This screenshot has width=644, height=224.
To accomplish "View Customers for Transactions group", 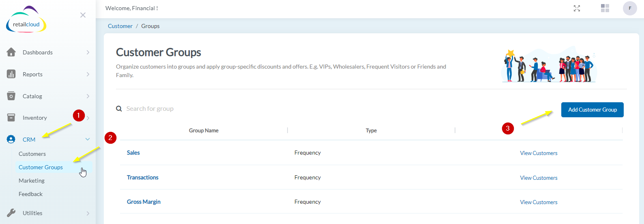I will (x=539, y=178).
